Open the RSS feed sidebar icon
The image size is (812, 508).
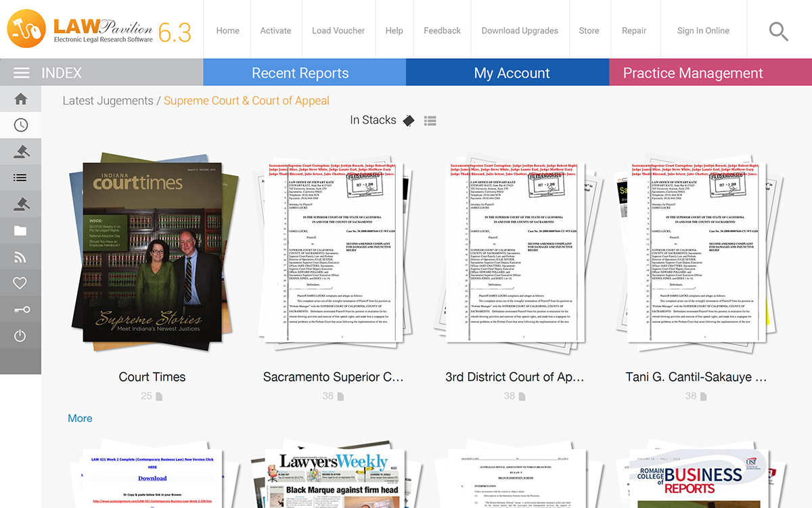point(20,257)
